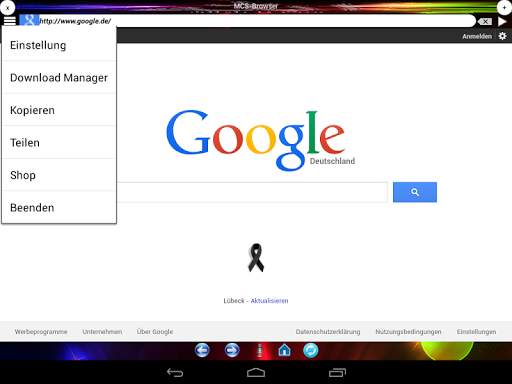Clear the URL with the delete icon
512x384 pixels.
coord(485,21)
